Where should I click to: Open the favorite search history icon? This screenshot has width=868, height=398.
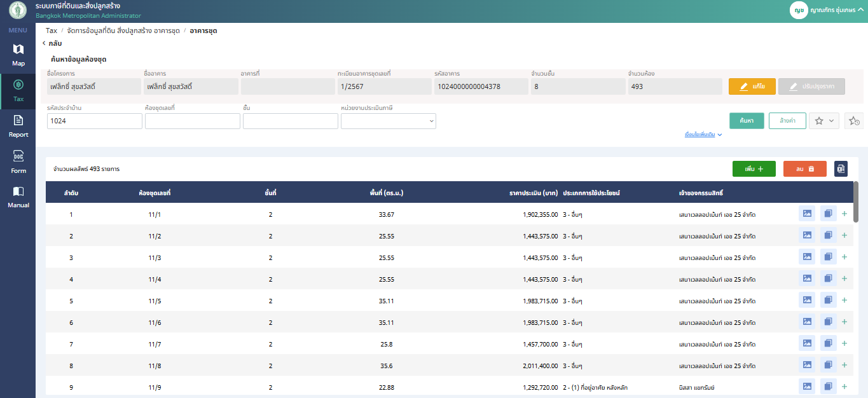(853, 121)
